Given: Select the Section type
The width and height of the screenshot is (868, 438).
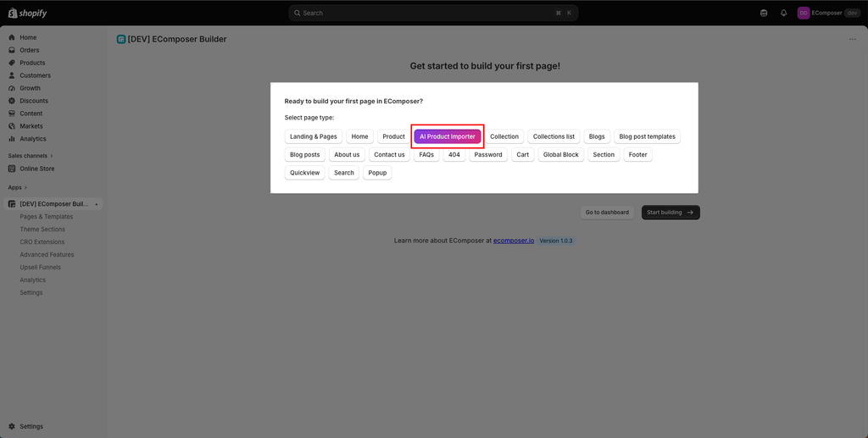Looking at the screenshot, I should pyautogui.click(x=604, y=155).
